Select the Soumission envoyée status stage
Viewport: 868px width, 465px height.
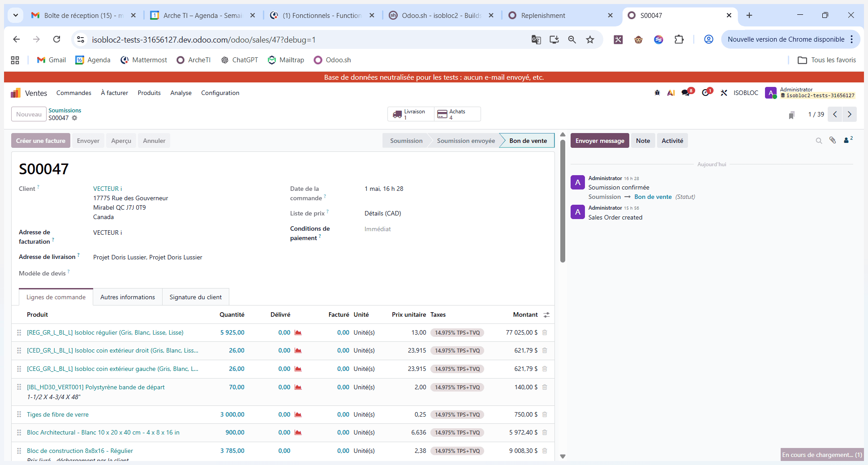(x=466, y=141)
